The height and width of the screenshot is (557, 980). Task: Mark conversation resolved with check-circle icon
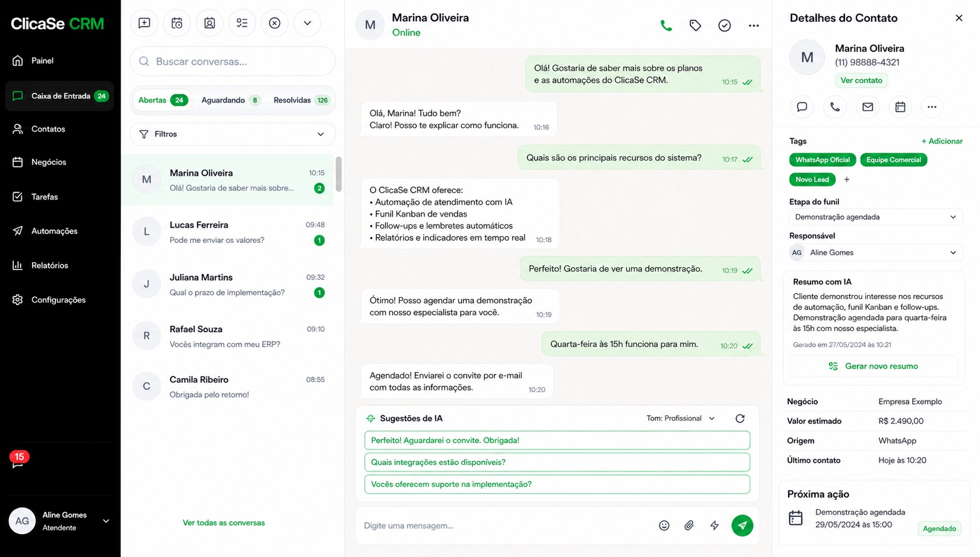pyautogui.click(x=724, y=25)
